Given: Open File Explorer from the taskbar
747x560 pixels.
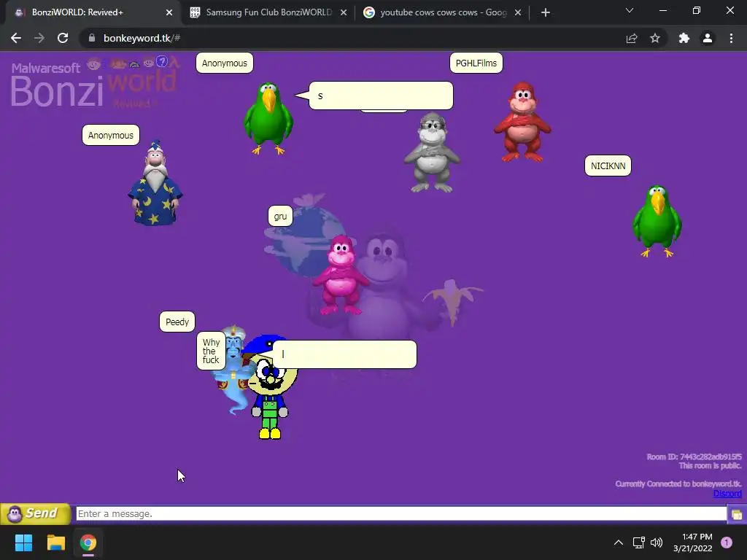Looking at the screenshot, I should (x=55, y=542).
